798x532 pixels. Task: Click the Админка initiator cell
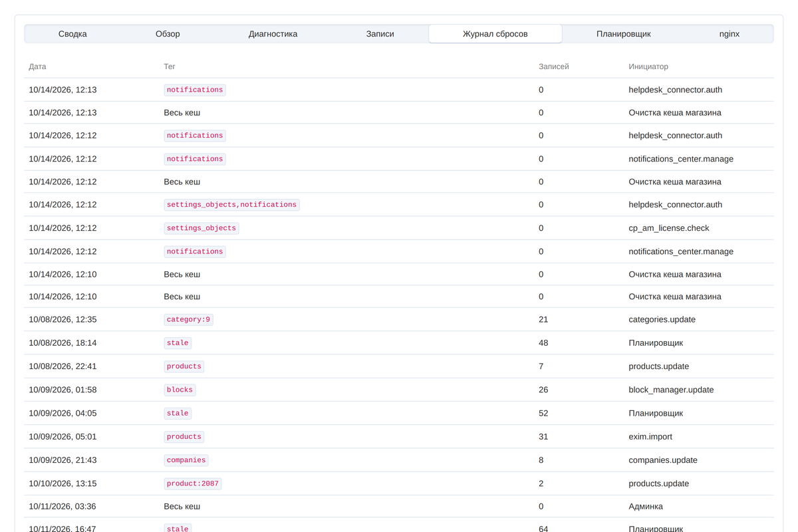click(646, 507)
